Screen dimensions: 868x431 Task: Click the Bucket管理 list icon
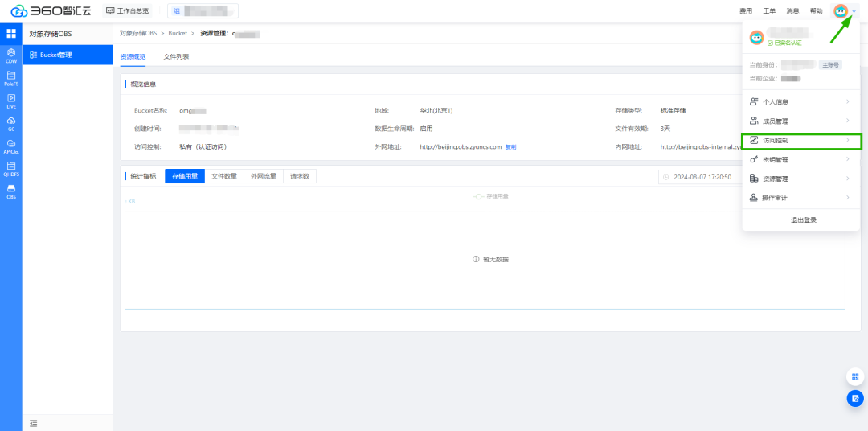(33, 55)
